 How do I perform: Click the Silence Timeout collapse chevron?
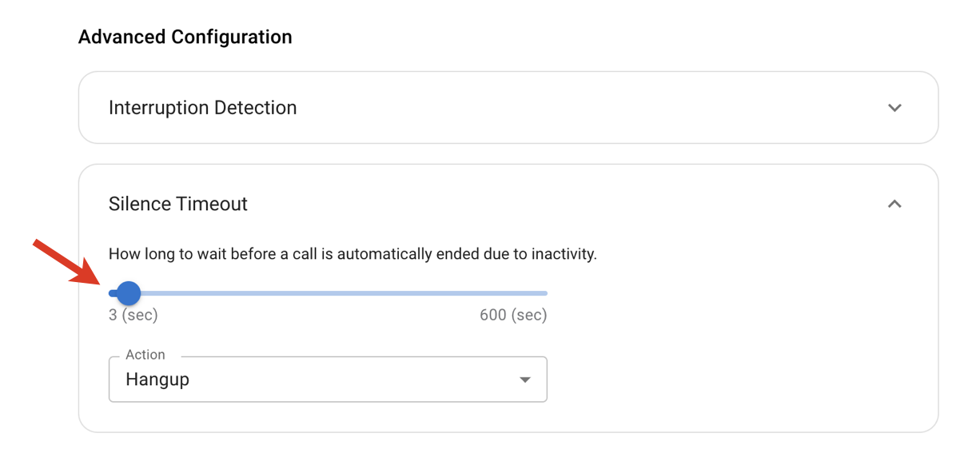tap(896, 204)
